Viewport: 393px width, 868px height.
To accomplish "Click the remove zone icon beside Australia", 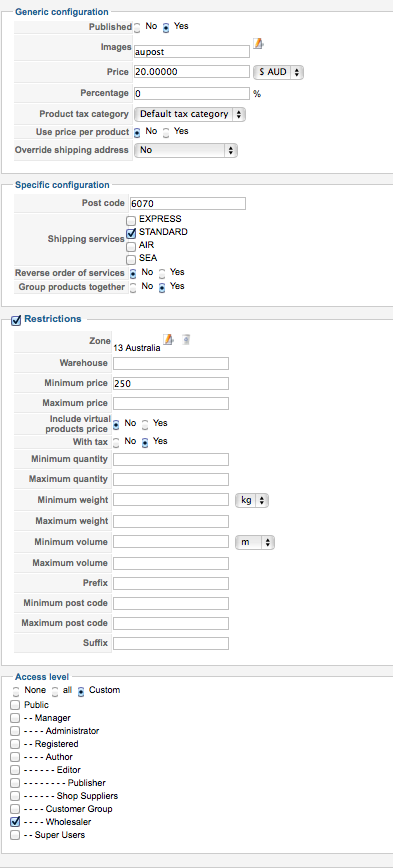I will pyautogui.click(x=186, y=339).
